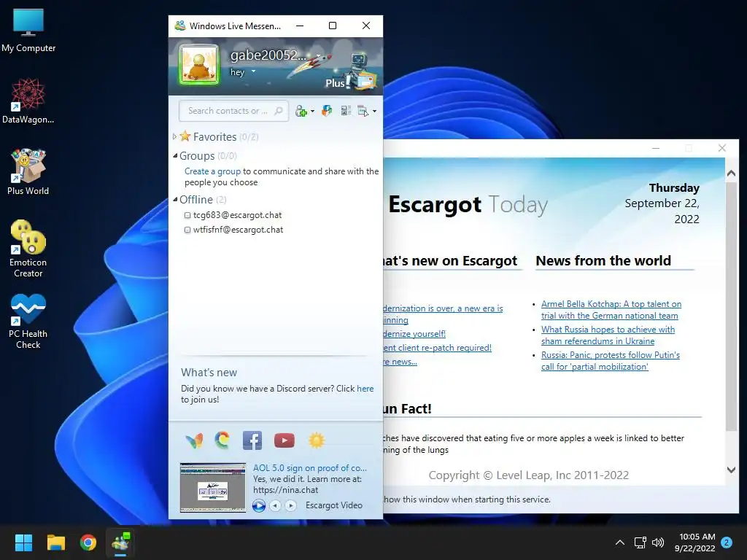Open 'client re-patch required!' link in Escargot Today
The width and height of the screenshot is (747, 560).
point(438,348)
